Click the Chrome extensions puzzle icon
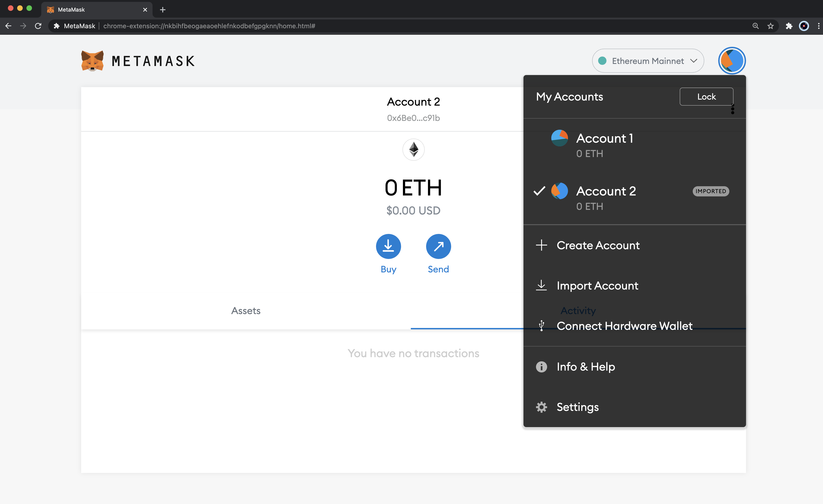This screenshot has height=504, width=823. pyautogui.click(x=789, y=26)
